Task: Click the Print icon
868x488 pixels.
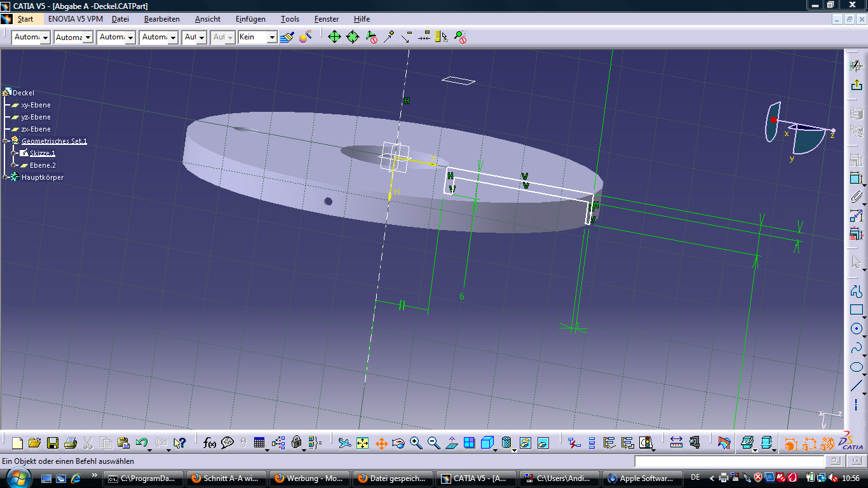Action: [71, 443]
